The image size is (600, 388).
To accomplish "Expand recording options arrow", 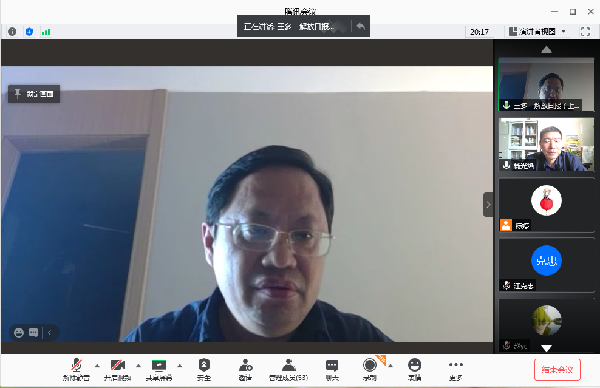I will 390,366.
